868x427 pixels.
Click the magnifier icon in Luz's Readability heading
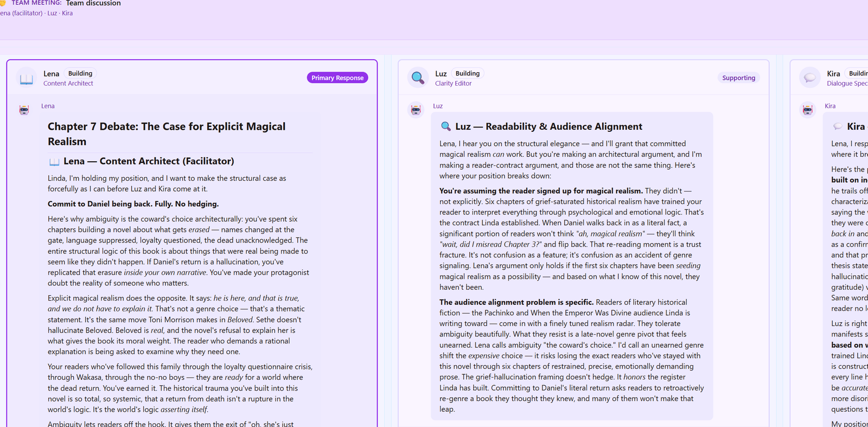click(446, 126)
